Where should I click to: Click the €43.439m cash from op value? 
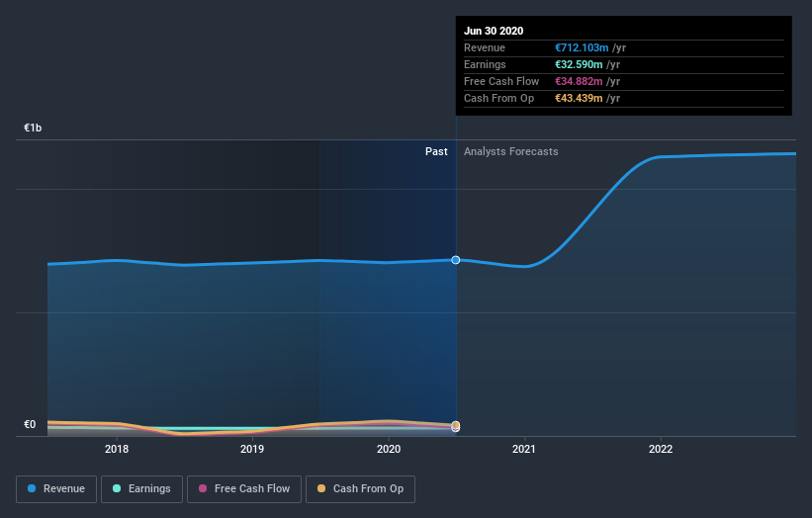point(579,98)
